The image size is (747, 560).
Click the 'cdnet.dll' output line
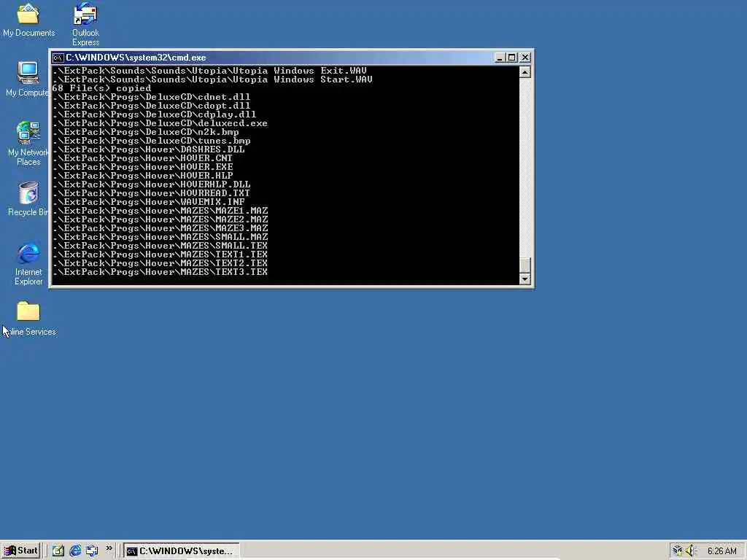pyautogui.click(x=151, y=97)
